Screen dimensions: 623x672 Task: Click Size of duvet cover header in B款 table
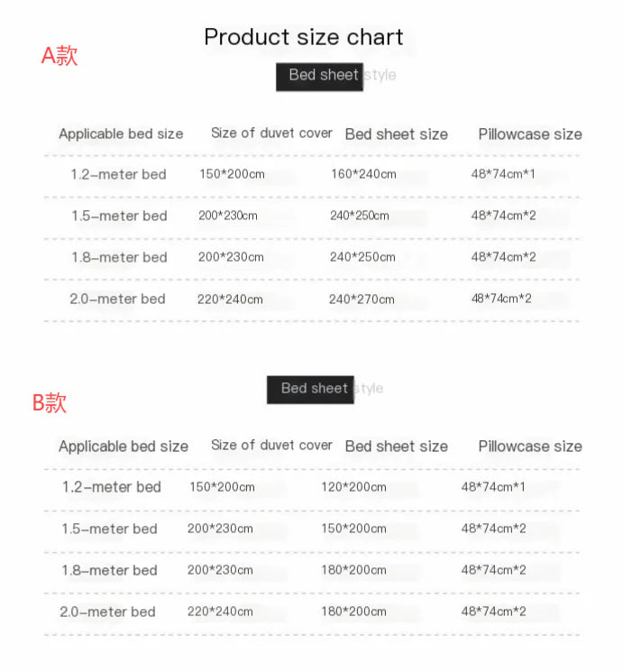(271, 445)
